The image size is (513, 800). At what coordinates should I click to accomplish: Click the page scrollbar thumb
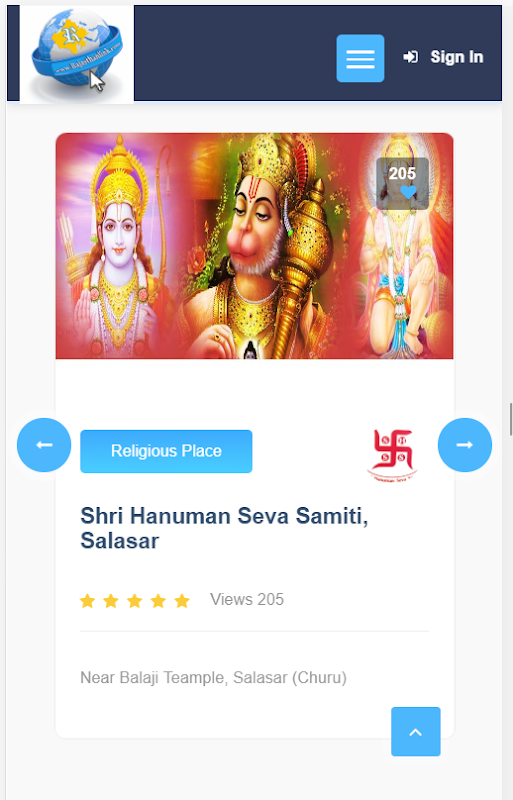(x=510, y=419)
